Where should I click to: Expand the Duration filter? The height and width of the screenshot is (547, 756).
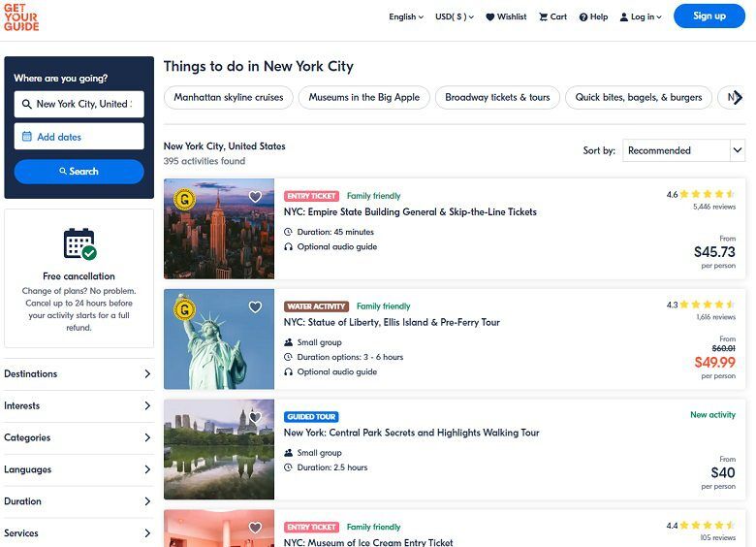click(79, 501)
